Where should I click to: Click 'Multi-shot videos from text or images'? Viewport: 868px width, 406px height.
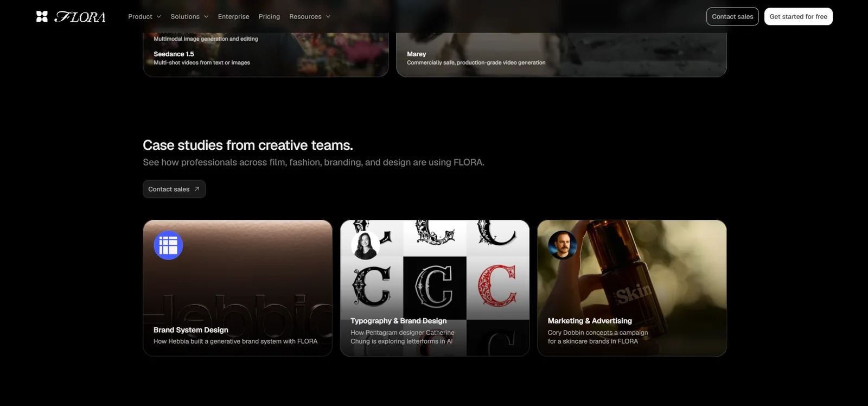point(202,62)
